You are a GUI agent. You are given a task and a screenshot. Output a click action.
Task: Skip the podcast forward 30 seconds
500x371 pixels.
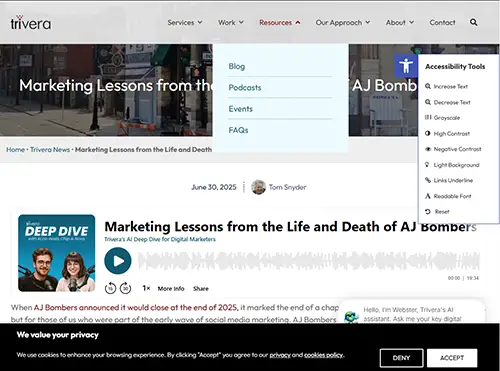[x=125, y=288]
